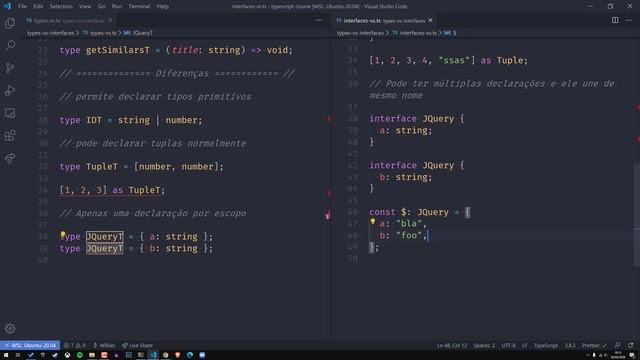Open the Explorer view in activity bar
Screen dimensions: 640x360
point(10,23)
